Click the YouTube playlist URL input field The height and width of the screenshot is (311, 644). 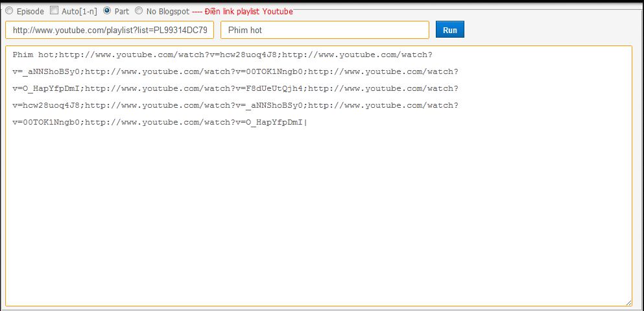coord(110,30)
